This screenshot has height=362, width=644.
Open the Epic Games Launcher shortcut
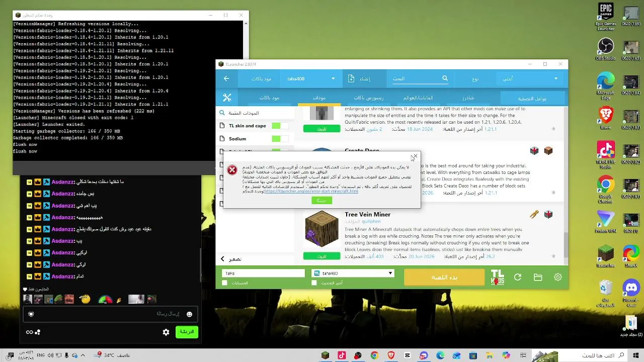click(x=606, y=17)
